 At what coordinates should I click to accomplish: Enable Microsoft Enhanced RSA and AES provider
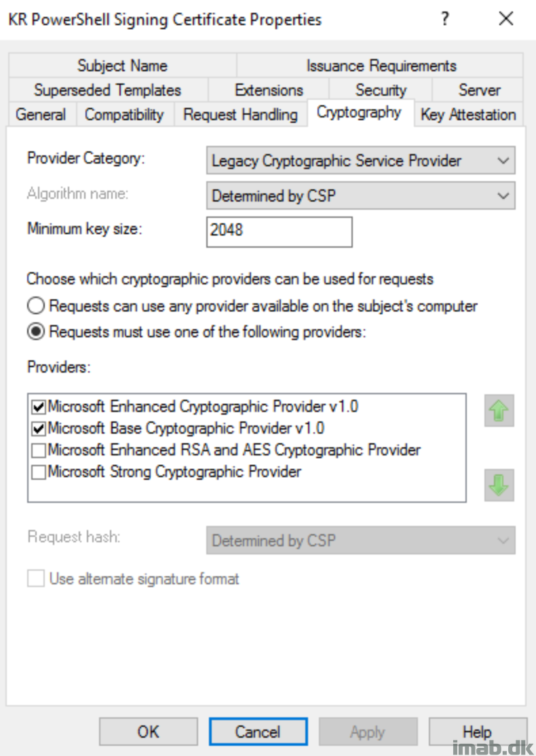pyautogui.click(x=38, y=451)
